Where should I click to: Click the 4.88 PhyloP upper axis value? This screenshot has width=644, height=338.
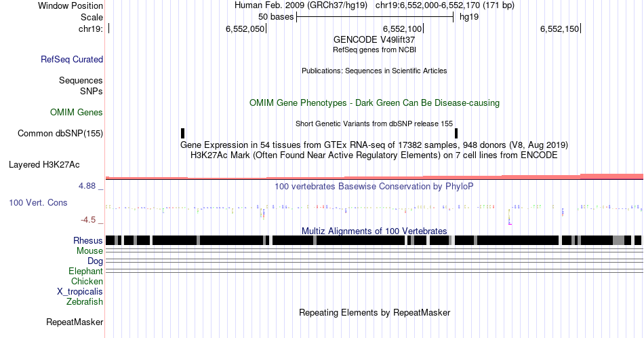click(x=87, y=186)
